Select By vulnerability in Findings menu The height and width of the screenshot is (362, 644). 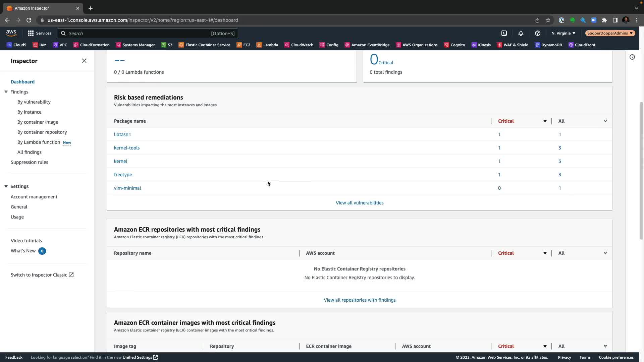coord(34,102)
